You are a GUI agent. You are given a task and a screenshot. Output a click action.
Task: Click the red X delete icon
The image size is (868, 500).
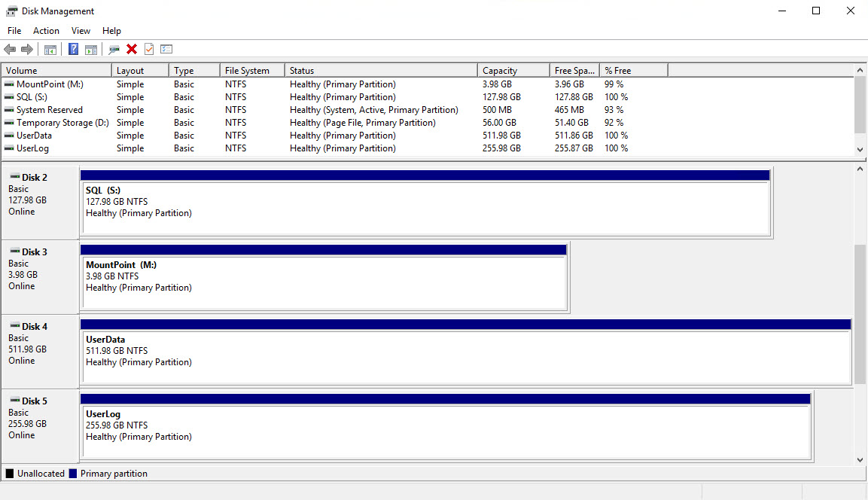tap(132, 50)
